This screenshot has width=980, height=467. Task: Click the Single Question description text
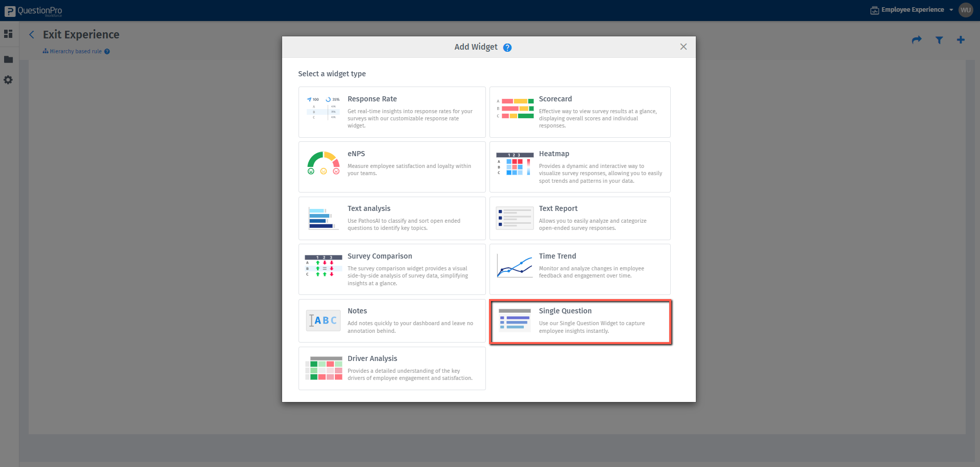click(x=592, y=327)
